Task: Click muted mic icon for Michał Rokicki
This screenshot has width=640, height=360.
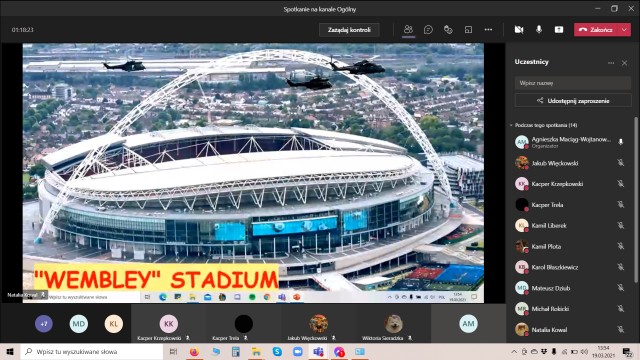Action: click(x=620, y=309)
